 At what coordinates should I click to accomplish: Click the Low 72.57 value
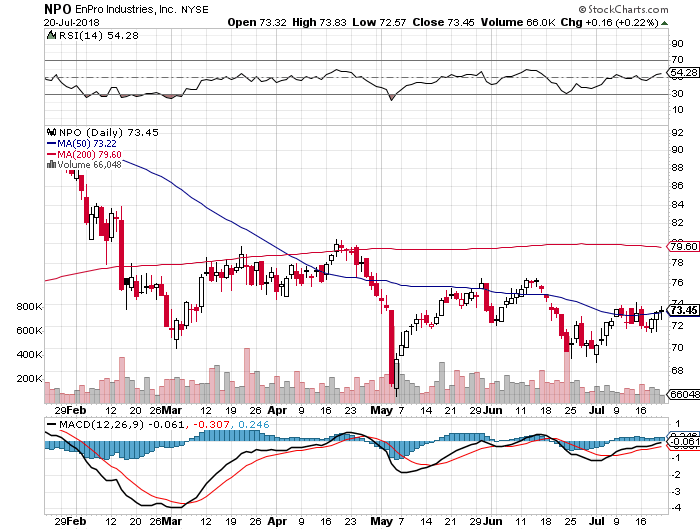tap(379, 22)
